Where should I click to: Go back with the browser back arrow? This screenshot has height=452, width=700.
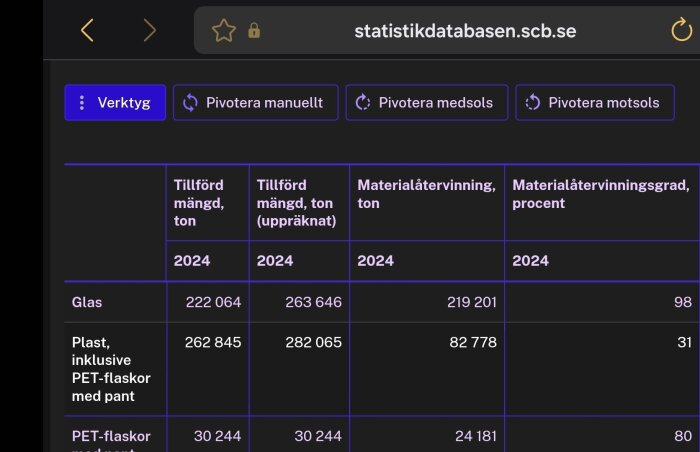[87, 30]
